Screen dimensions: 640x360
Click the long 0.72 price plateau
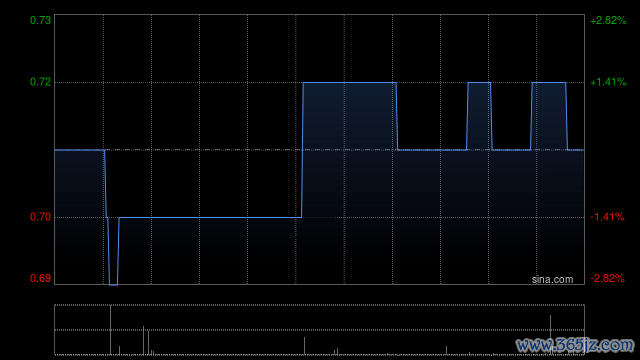(x=349, y=82)
